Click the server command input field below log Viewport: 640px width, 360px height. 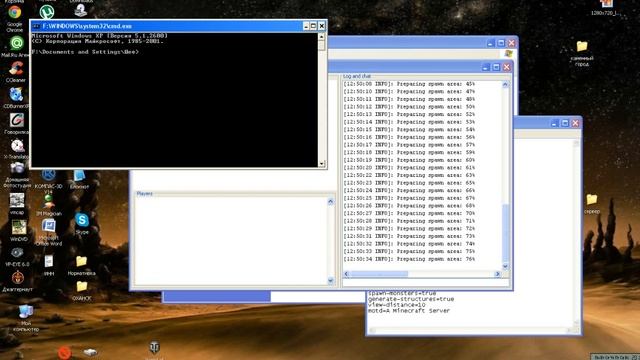426,283
